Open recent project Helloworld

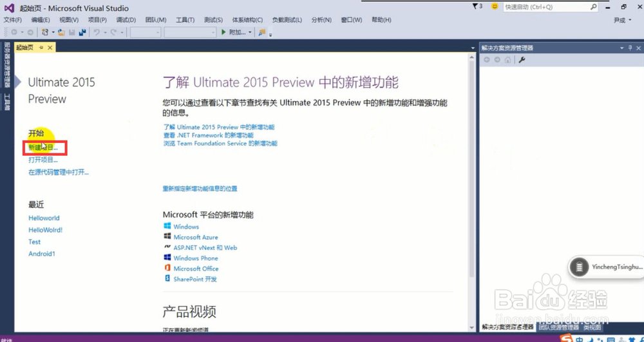(x=44, y=218)
